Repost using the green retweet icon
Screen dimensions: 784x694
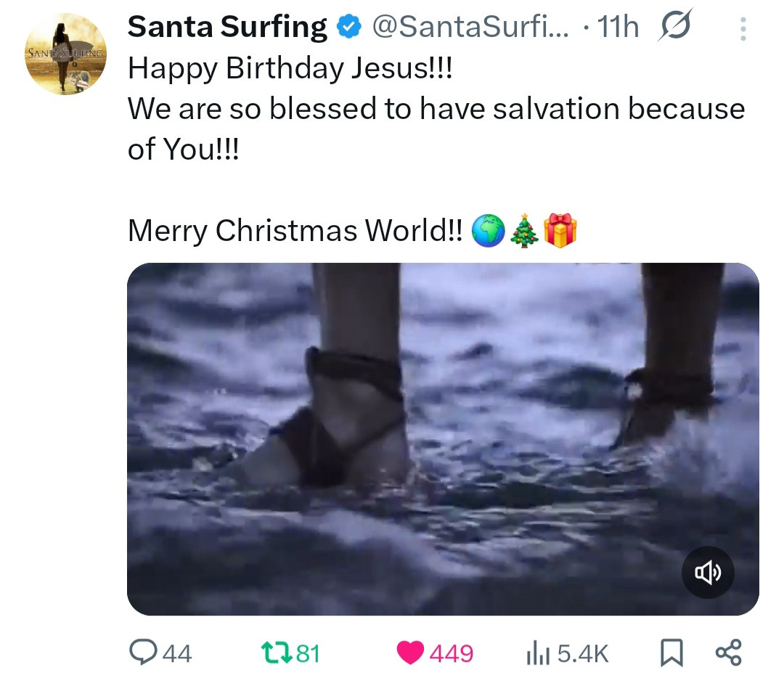279,653
